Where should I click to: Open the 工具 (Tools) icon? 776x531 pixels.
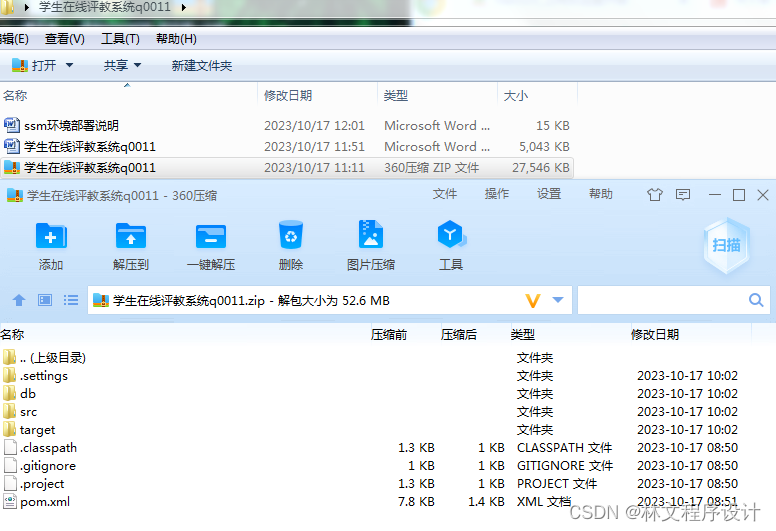coord(451,237)
